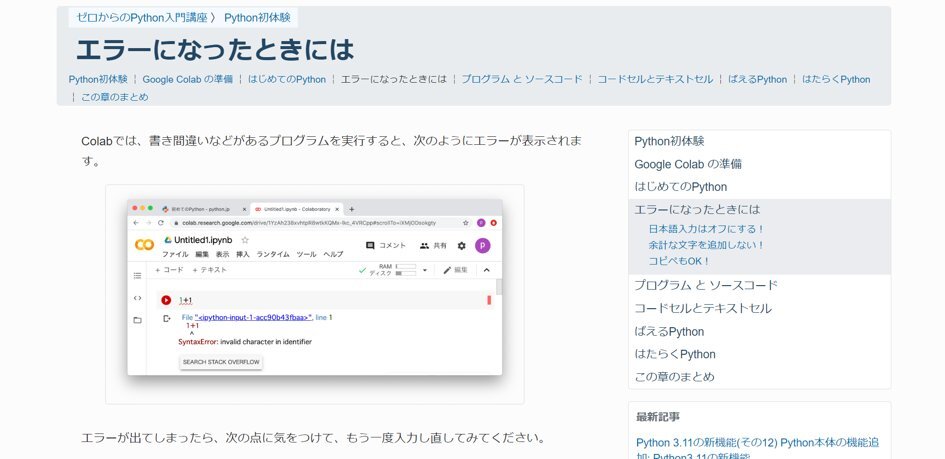This screenshot has width=945, height=459.
Task: Open ばえるPython in the top navigation
Action: point(757,79)
